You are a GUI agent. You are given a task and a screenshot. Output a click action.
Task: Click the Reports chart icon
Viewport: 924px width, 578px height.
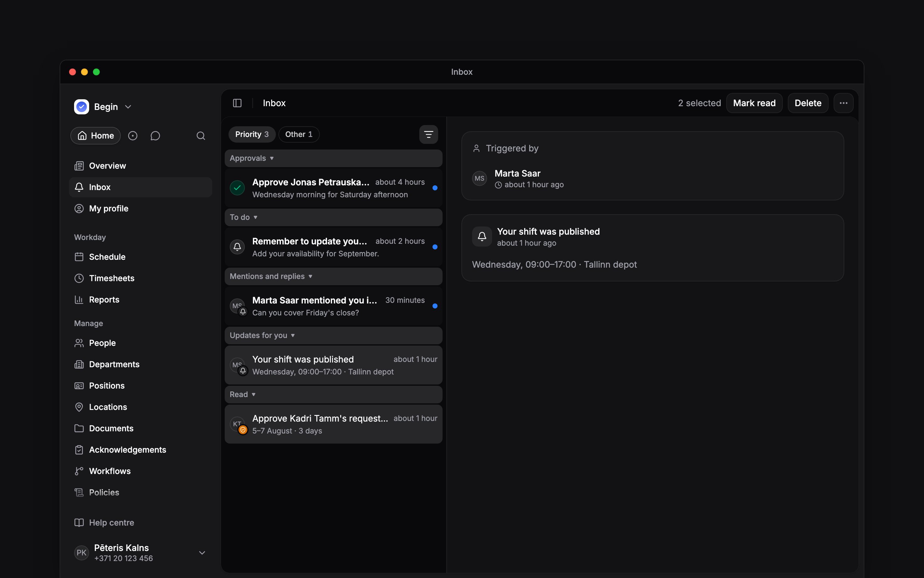click(x=79, y=300)
